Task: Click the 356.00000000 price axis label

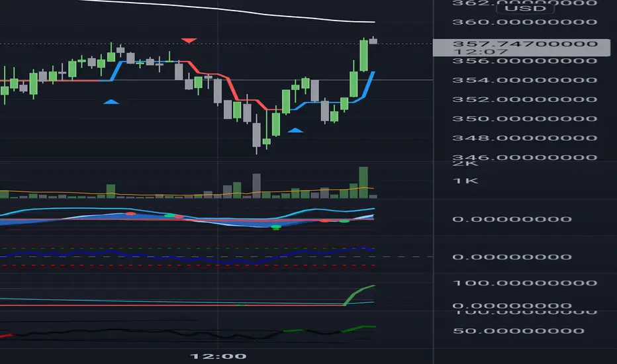Action: (525, 61)
